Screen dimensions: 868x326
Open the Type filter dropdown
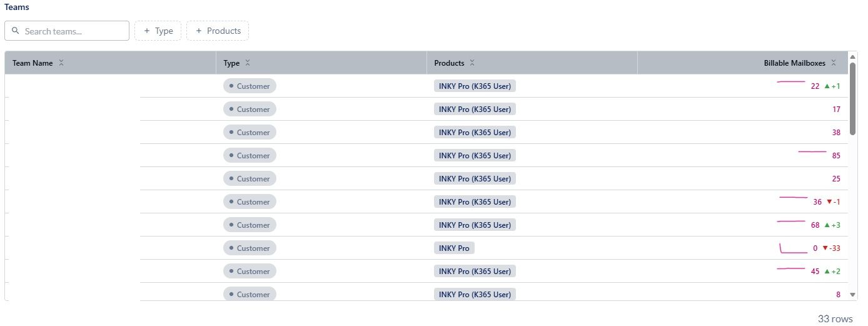[158, 31]
